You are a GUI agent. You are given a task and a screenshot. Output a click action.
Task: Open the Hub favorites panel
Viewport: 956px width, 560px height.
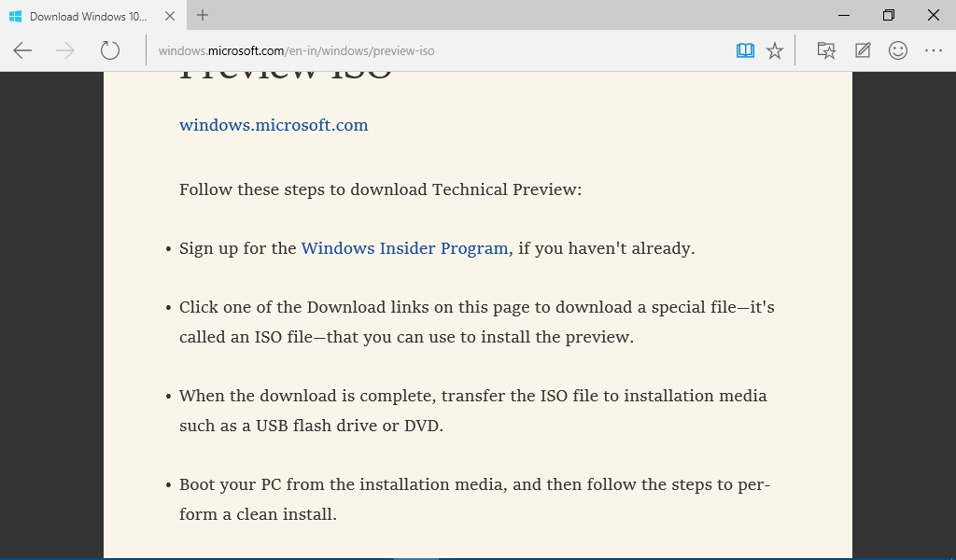pyautogui.click(x=826, y=50)
